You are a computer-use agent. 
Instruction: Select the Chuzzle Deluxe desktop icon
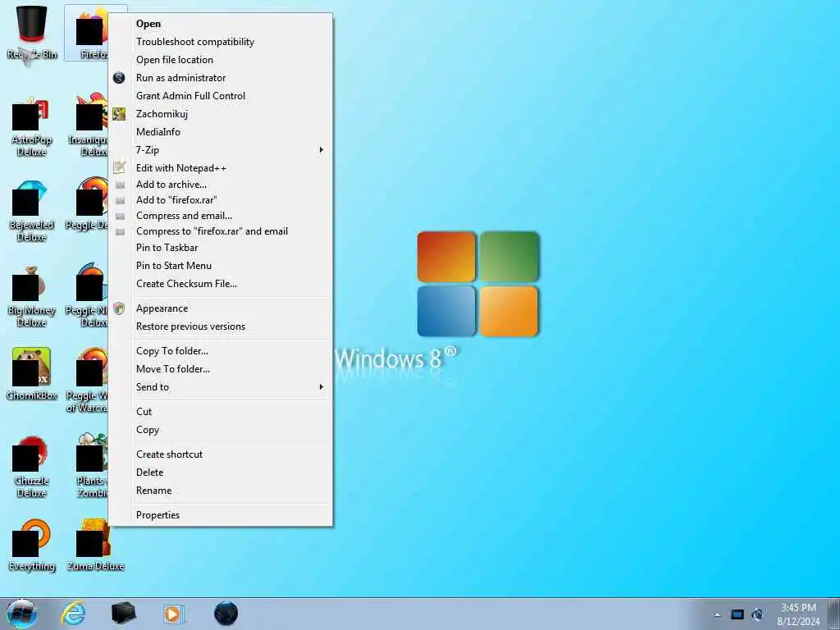pos(32,467)
